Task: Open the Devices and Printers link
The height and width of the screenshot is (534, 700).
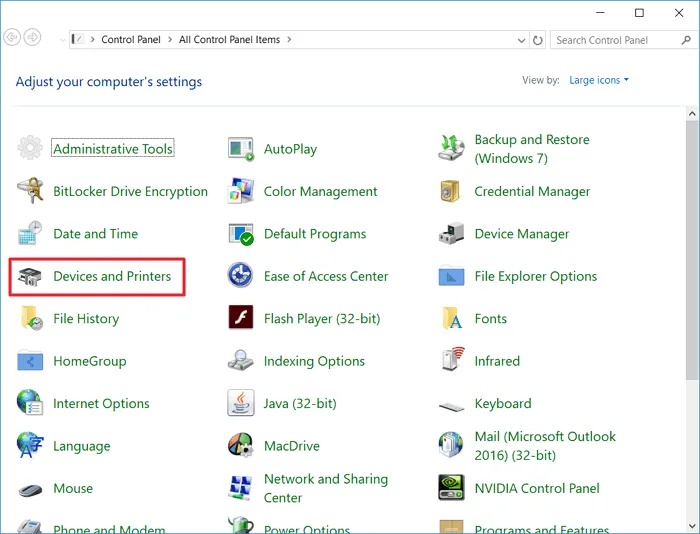Action: [x=112, y=276]
